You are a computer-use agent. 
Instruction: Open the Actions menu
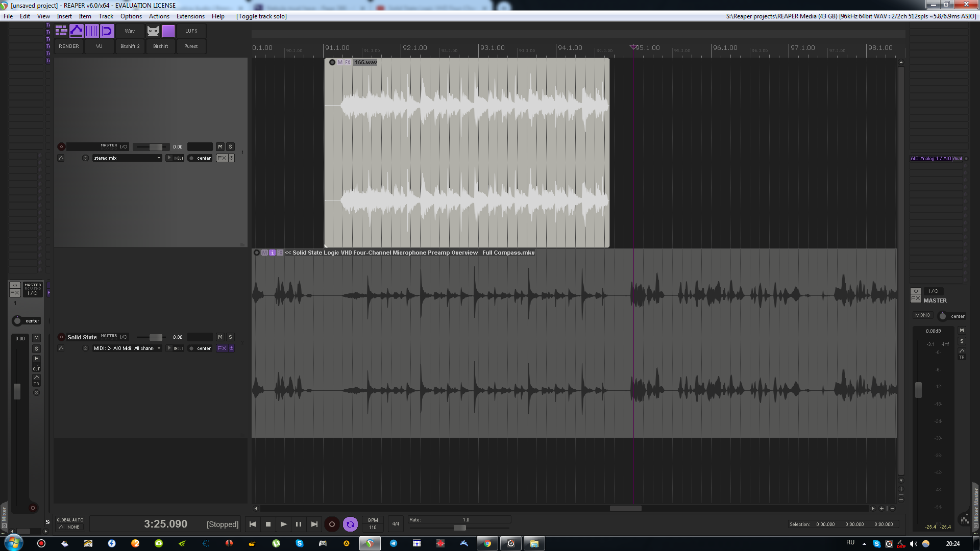tap(159, 16)
